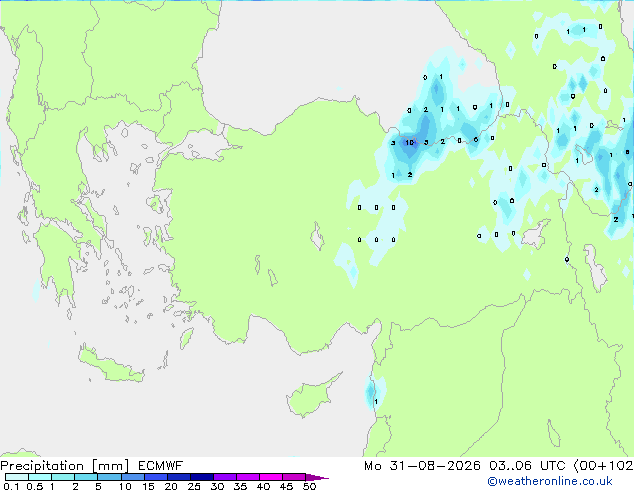Click the 2–5 mm legend color swatch
Viewport: 634px width, 490px height.
pos(86,477)
